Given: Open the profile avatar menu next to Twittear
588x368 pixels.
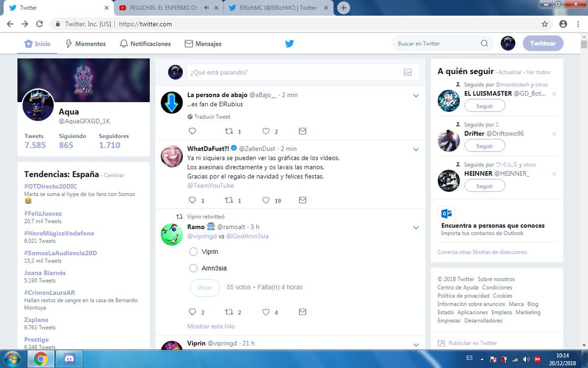Looking at the screenshot, I should [508, 43].
